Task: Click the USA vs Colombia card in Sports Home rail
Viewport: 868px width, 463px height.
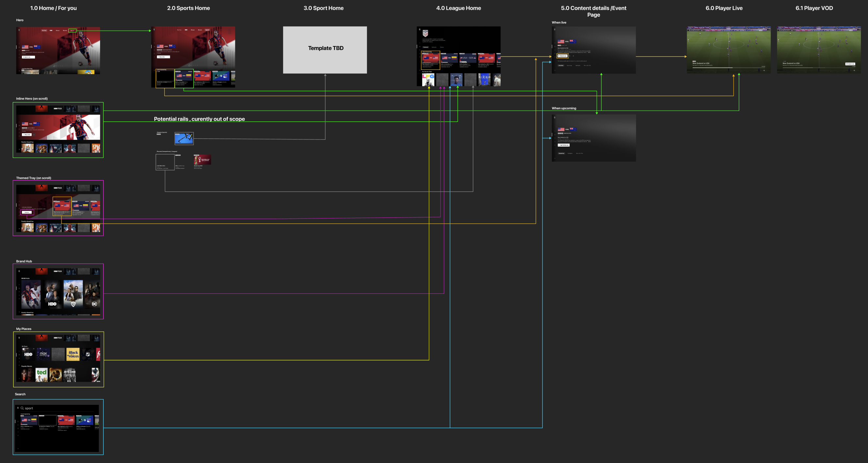Action: tap(184, 78)
